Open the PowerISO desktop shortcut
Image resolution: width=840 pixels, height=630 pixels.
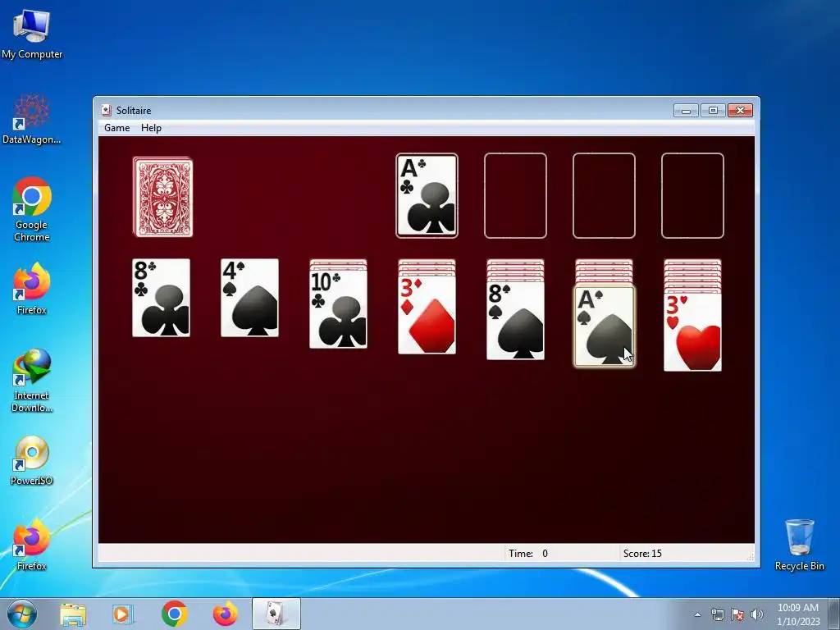(x=32, y=460)
